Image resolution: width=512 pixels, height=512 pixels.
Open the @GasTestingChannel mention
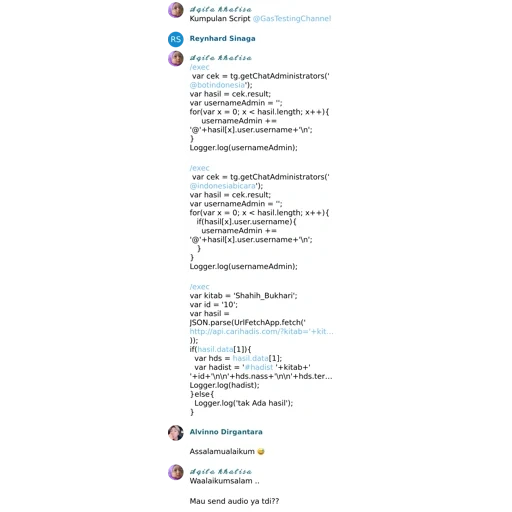point(292,19)
